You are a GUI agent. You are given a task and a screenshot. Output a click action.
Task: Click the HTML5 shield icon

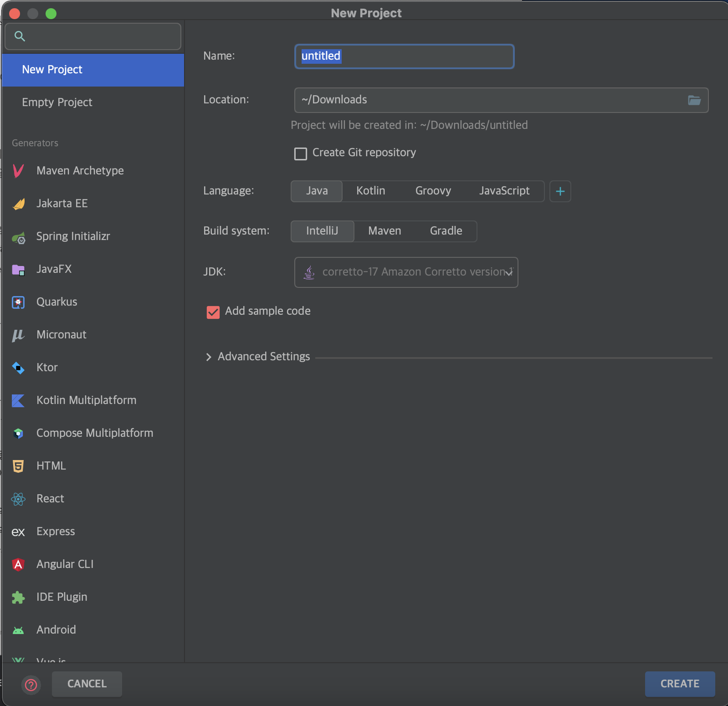tap(18, 466)
